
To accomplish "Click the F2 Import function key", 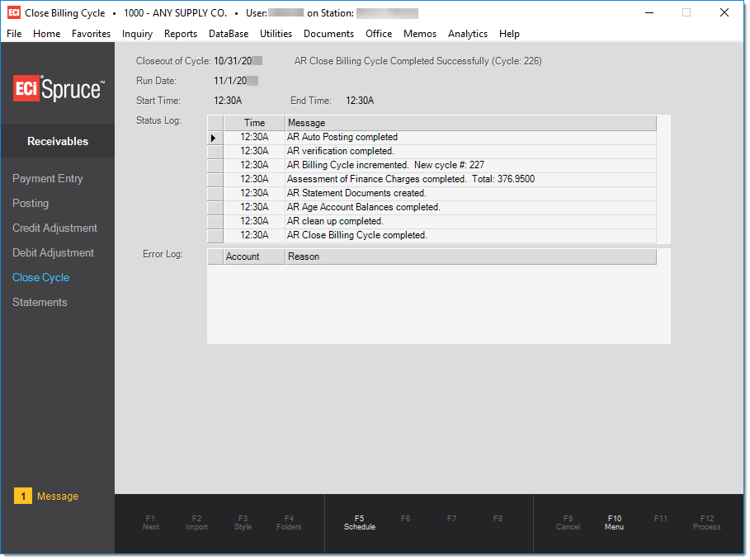I will 196,522.
